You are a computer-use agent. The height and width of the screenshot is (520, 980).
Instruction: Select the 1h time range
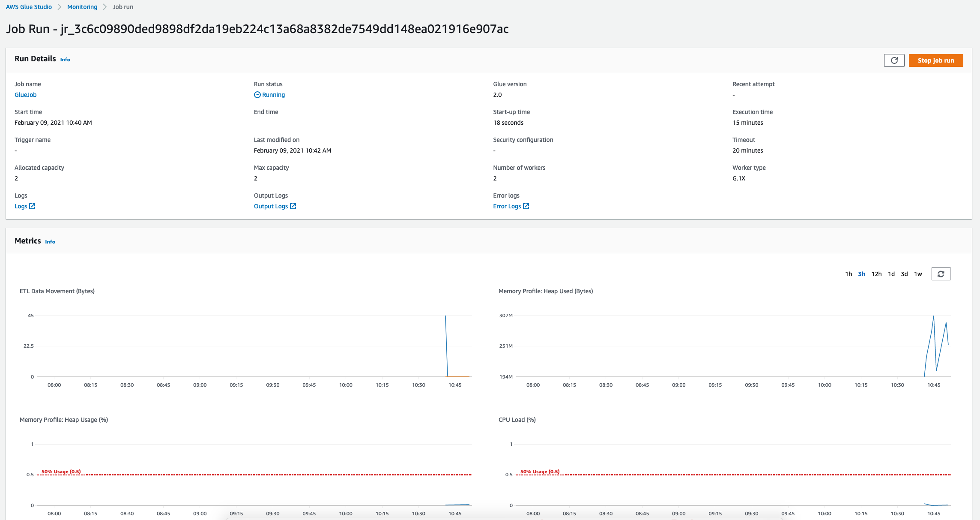coord(849,274)
